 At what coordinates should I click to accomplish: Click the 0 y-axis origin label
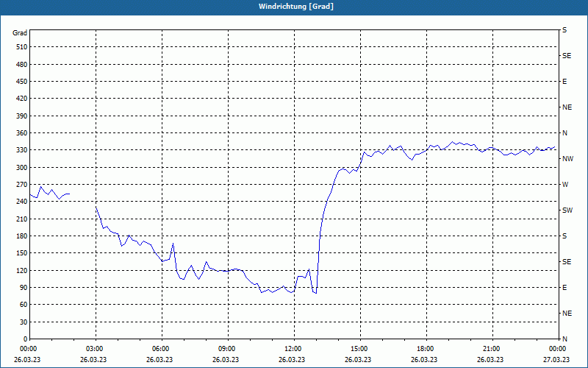coord(25,339)
